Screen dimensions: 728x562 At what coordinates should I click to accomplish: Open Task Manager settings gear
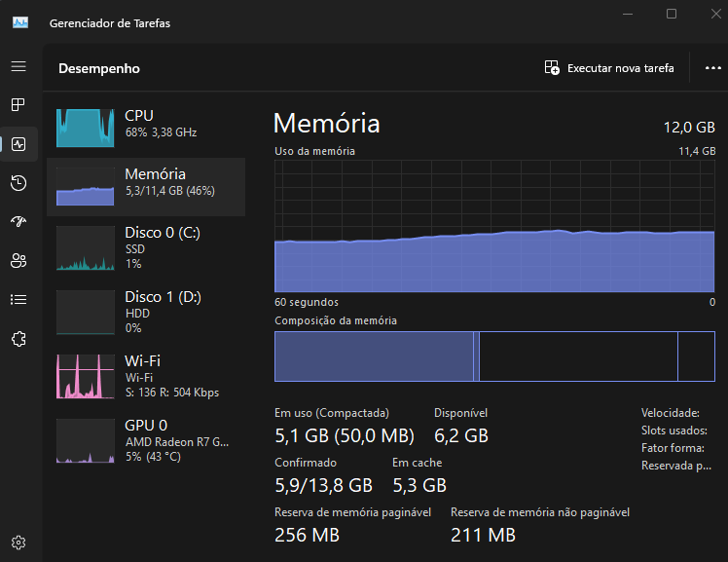click(x=18, y=543)
